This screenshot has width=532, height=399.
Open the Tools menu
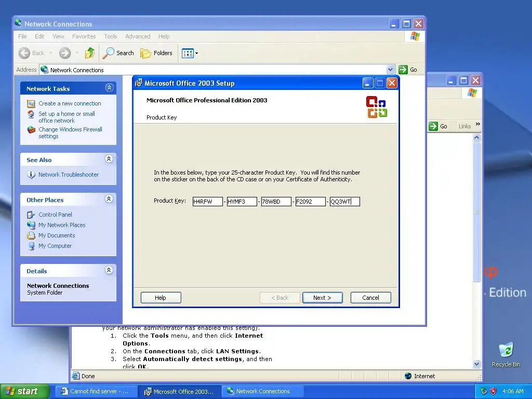[110, 36]
